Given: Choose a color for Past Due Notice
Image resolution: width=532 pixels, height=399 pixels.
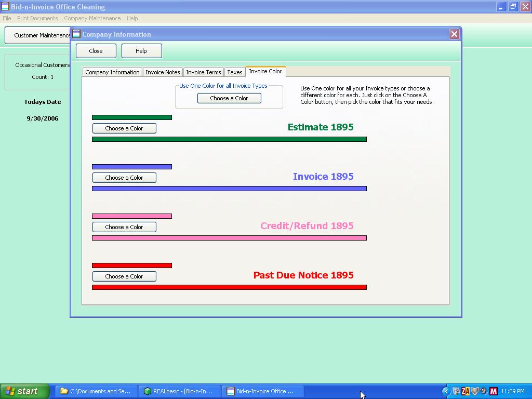Looking at the screenshot, I should point(124,276).
